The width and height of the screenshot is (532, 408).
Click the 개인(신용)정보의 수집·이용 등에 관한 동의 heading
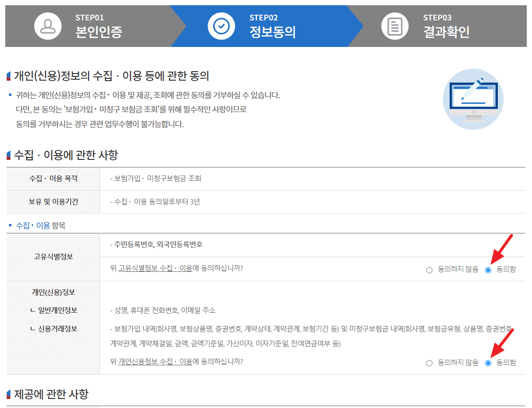click(x=111, y=76)
